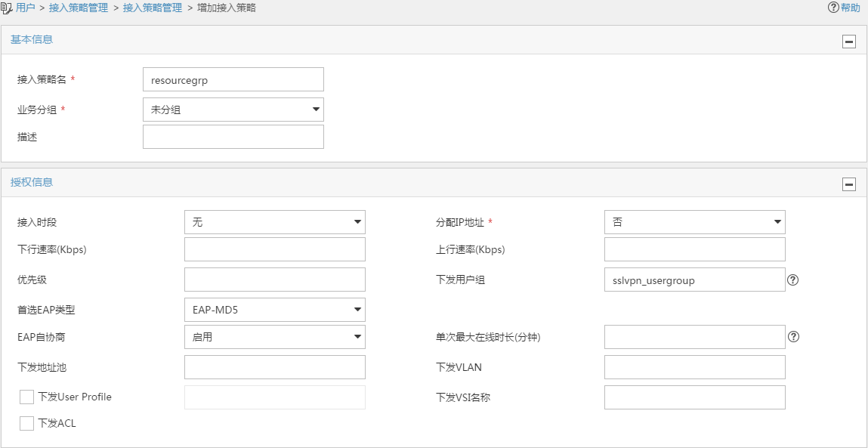The height and width of the screenshot is (448, 868).
Task: Open the 接入时段 dropdown
Action: pos(274,222)
